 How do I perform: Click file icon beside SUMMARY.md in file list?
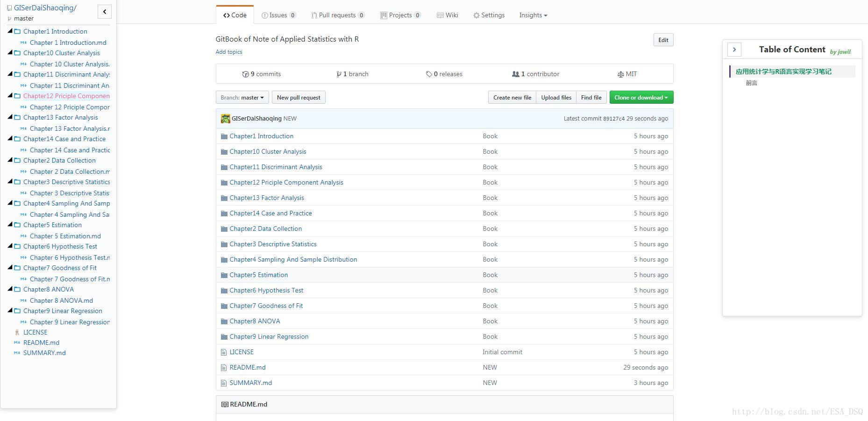pos(224,383)
